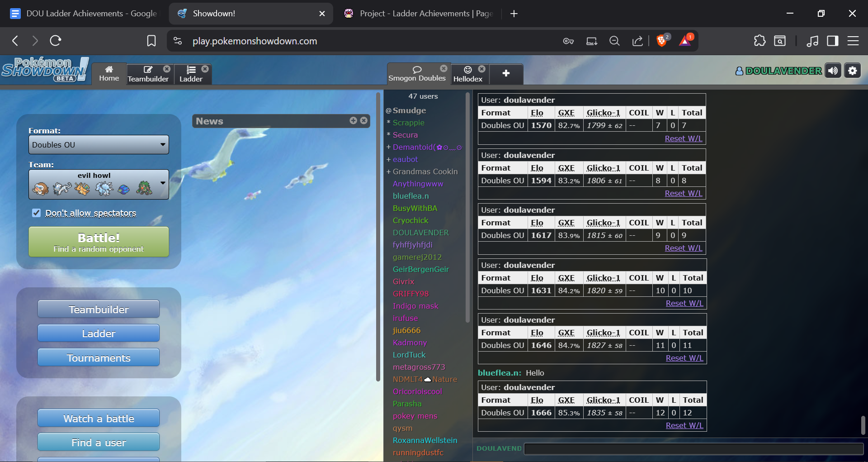Click the Watch a battle button
The width and height of the screenshot is (868, 462).
click(99, 418)
